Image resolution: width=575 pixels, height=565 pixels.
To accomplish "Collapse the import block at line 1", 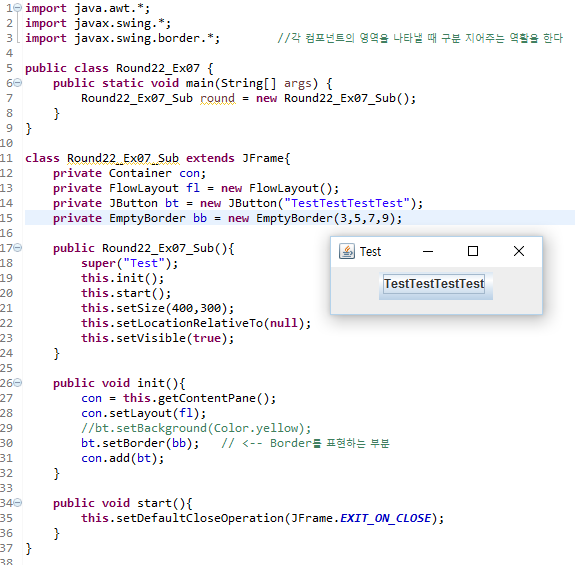I will tap(18, 8).
